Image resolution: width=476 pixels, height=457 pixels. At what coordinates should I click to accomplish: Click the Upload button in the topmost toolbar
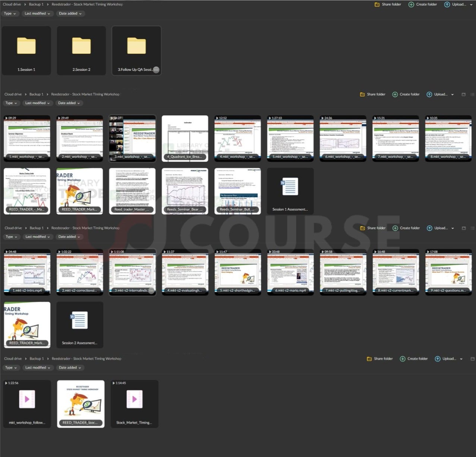pos(455,4)
